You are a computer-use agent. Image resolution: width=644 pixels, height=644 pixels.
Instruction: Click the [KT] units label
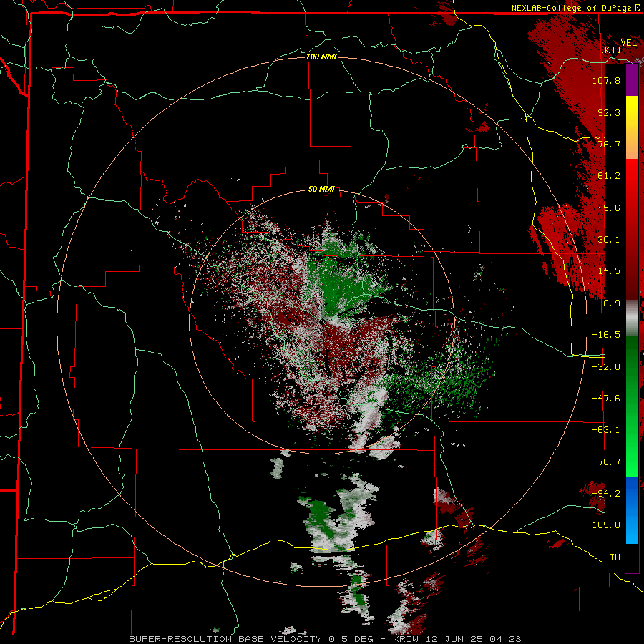611,49
